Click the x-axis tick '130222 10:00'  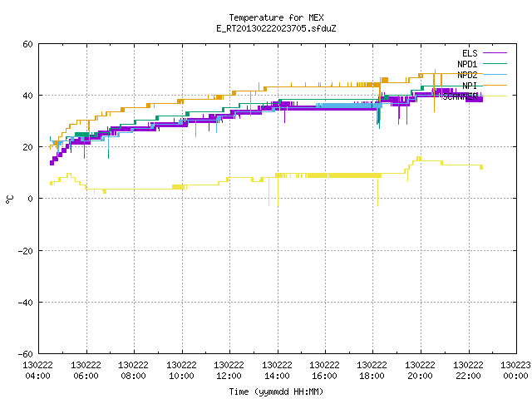[181, 371]
